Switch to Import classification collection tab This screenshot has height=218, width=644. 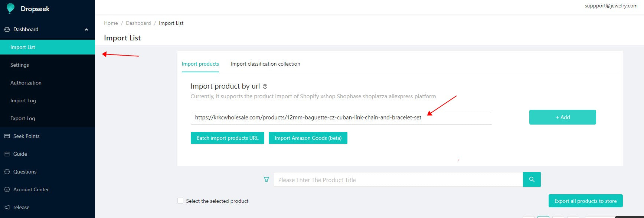tap(265, 64)
